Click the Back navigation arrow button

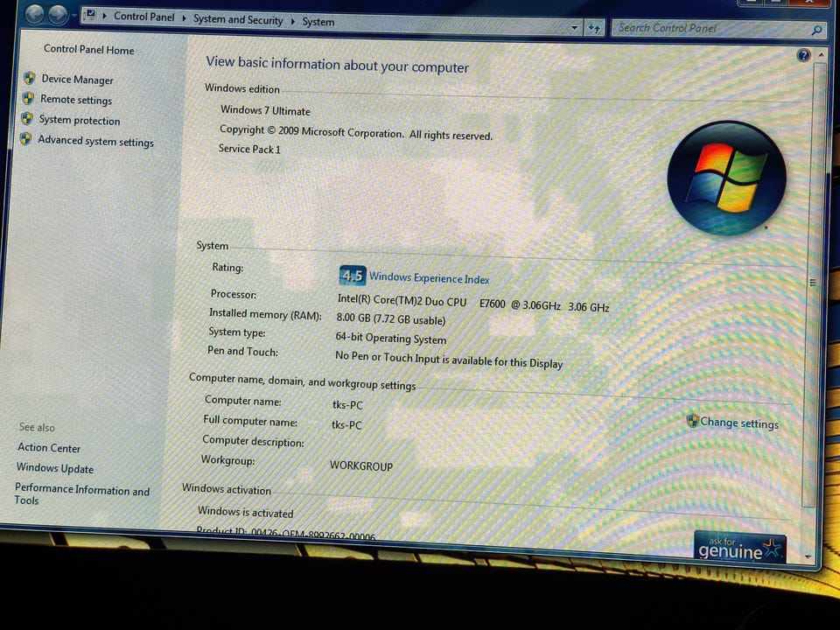(35, 13)
